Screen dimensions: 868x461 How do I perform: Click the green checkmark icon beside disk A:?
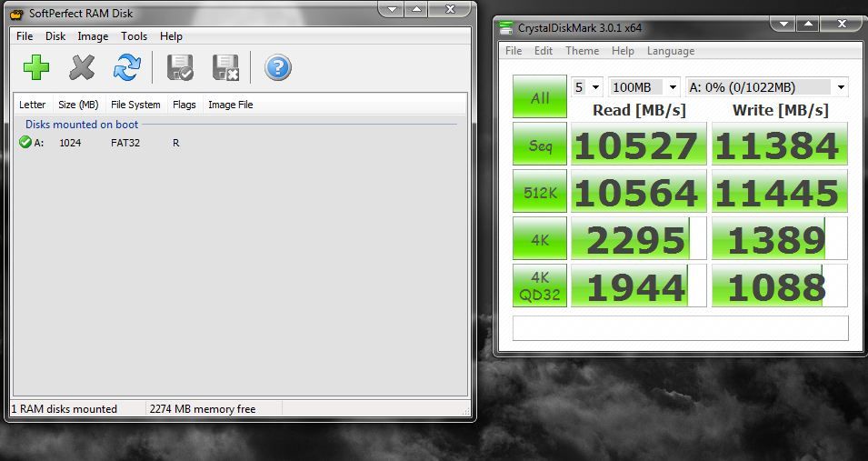25,143
